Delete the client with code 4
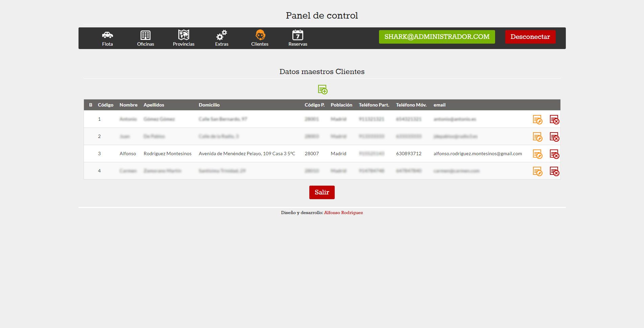The image size is (644, 328). coord(554,171)
